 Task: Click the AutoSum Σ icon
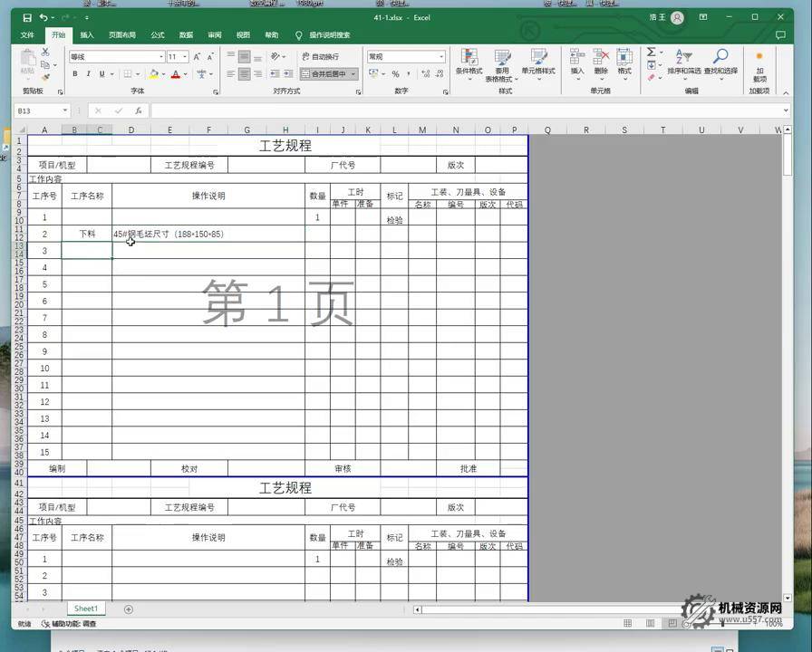point(651,52)
